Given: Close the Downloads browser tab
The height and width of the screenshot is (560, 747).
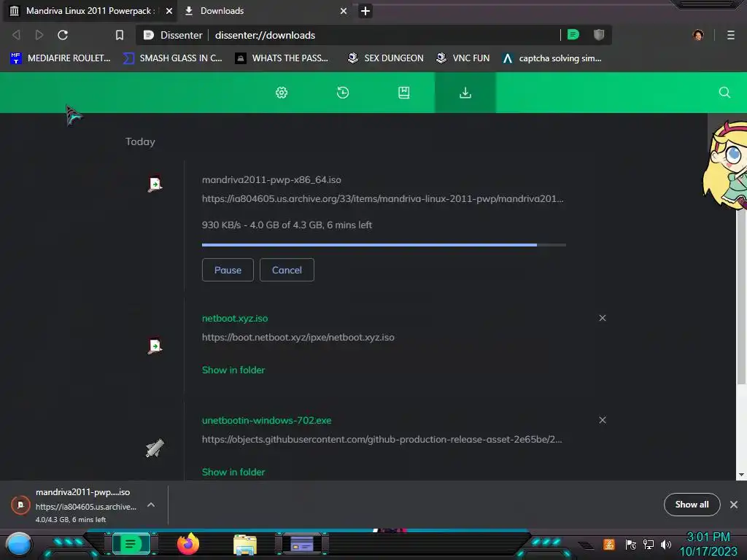Looking at the screenshot, I should [x=344, y=10].
